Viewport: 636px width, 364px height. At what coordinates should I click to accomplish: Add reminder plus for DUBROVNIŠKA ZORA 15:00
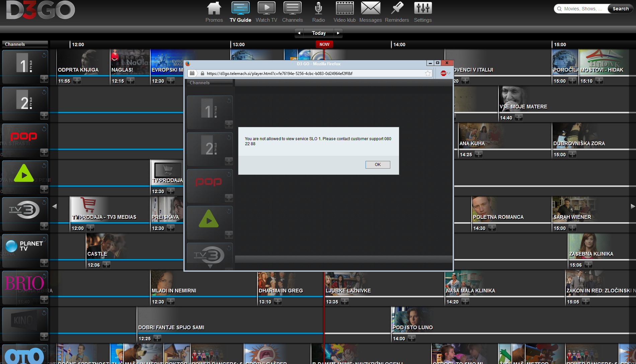[572, 154]
